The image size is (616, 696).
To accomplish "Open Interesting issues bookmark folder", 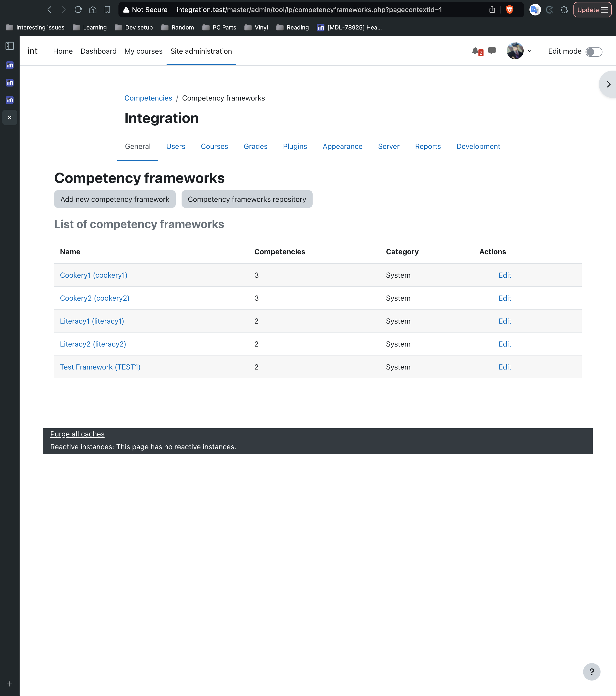I will pyautogui.click(x=36, y=27).
